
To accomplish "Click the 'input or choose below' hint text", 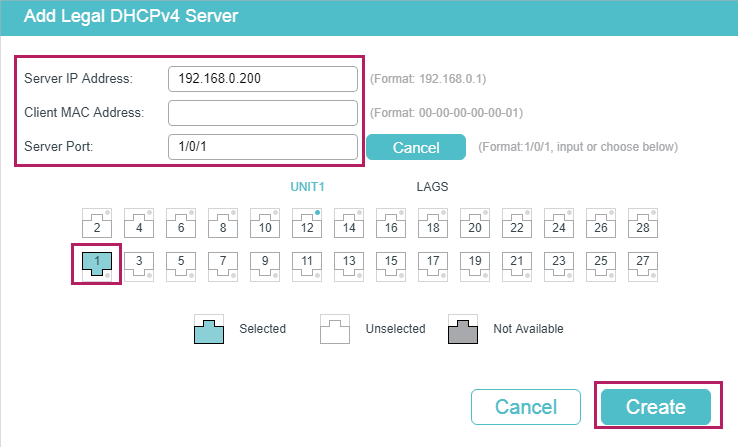I will [x=617, y=147].
